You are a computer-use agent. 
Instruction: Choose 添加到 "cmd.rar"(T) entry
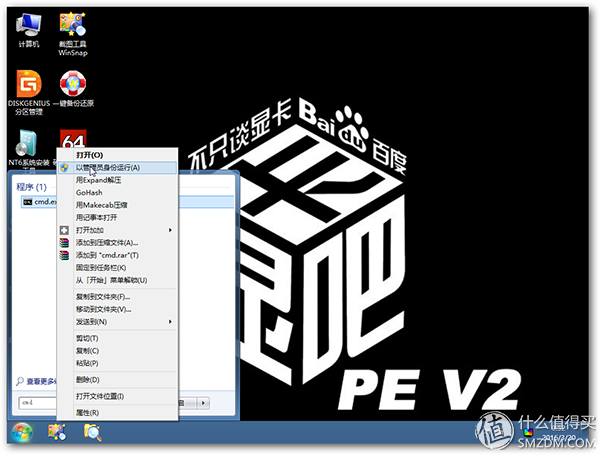pyautogui.click(x=117, y=255)
